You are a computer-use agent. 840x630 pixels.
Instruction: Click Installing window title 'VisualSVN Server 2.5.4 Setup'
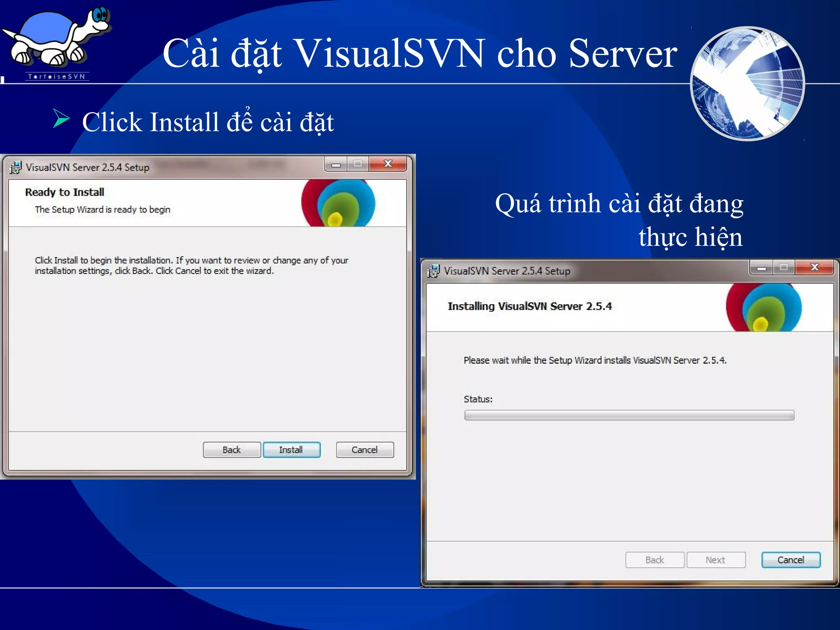click(x=507, y=271)
